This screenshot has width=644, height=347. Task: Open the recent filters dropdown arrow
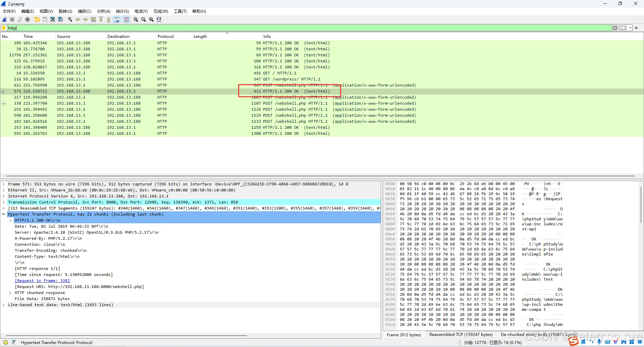click(x=630, y=28)
